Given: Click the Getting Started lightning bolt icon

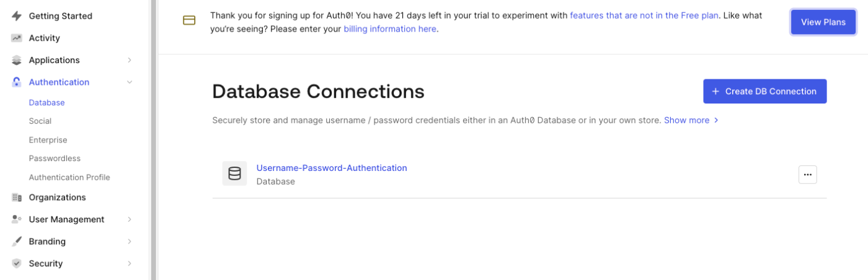Looking at the screenshot, I should coord(17,16).
